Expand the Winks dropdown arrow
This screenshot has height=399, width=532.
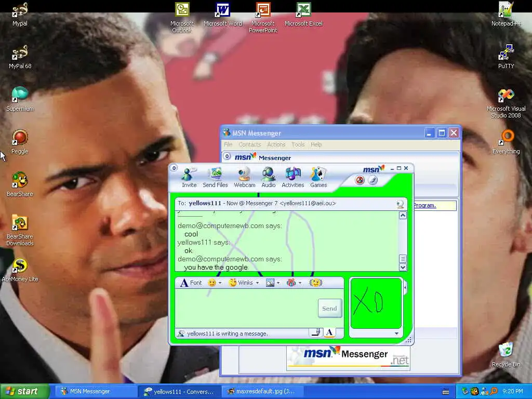click(257, 283)
